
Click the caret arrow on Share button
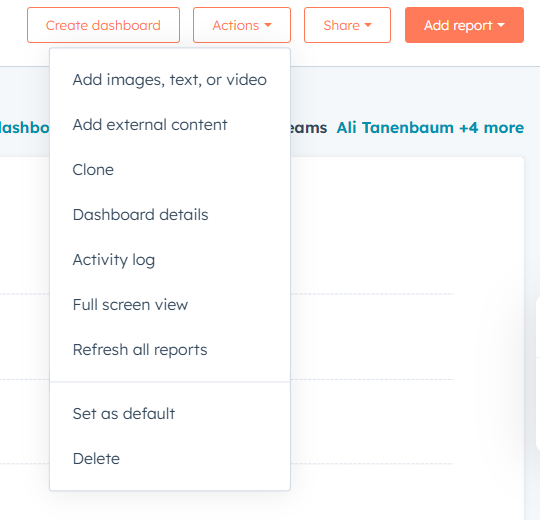pyautogui.click(x=368, y=25)
